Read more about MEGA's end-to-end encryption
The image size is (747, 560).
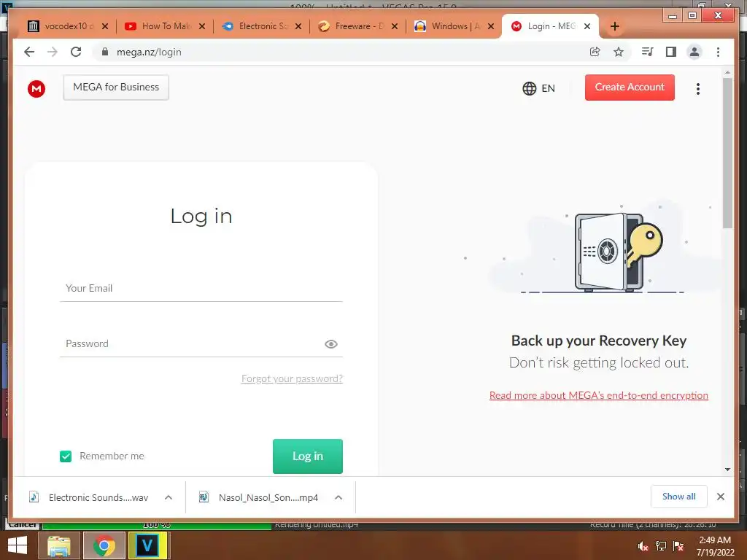(x=599, y=395)
